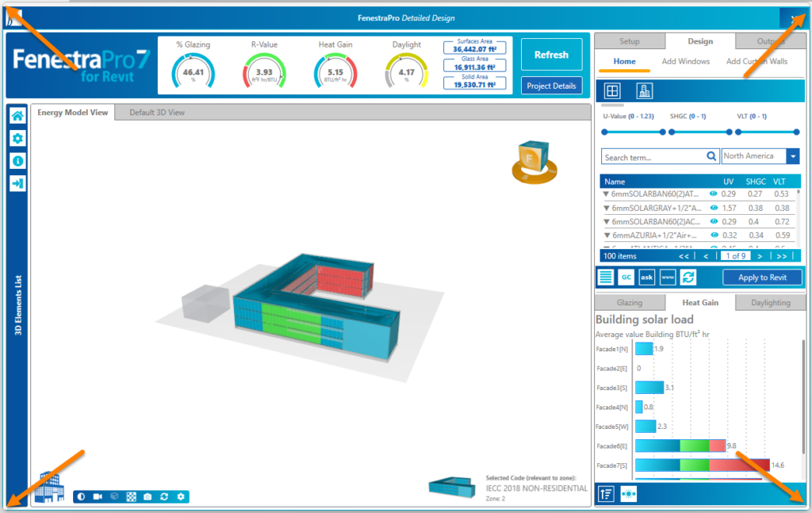The width and height of the screenshot is (812, 513).
Task: Expand the 6mmAZURIA row triangle
Action: (607, 235)
